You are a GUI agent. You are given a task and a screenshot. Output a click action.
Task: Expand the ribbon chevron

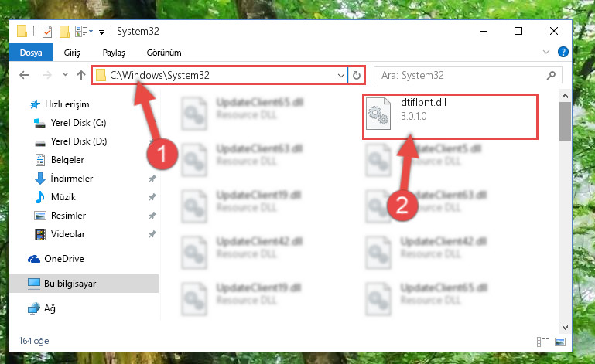point(546,52)
